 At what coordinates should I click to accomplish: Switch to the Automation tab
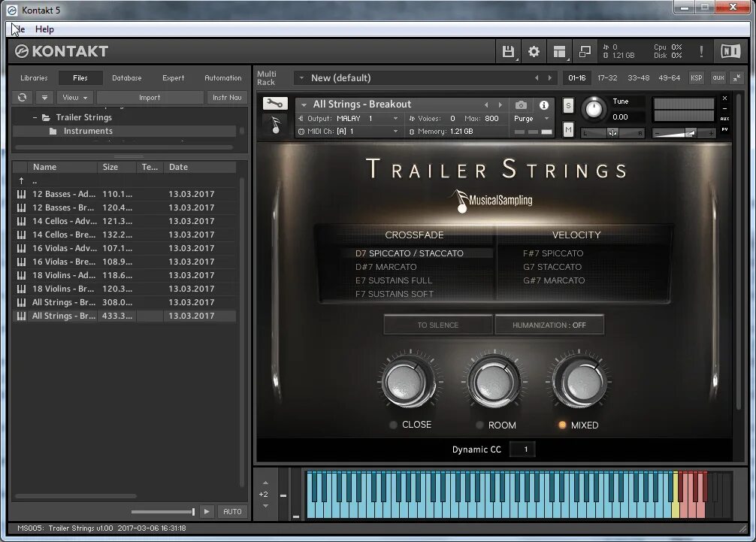click(222, 77)
